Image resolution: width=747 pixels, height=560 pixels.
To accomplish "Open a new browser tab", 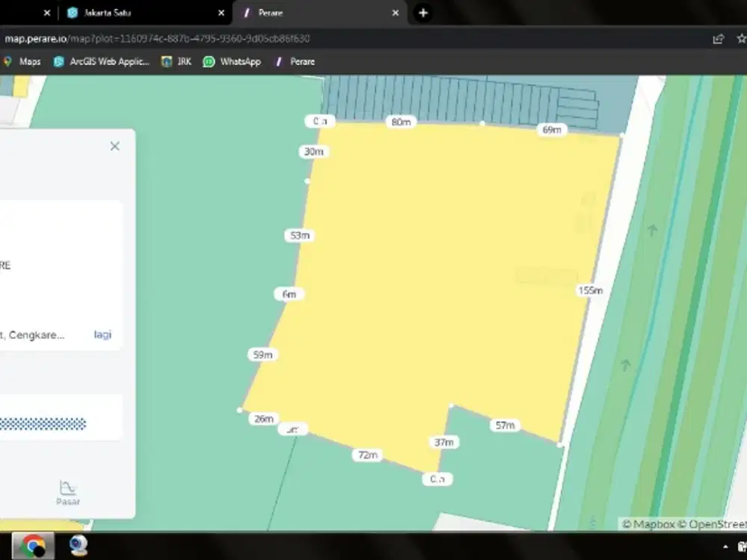I will [423, 13].
